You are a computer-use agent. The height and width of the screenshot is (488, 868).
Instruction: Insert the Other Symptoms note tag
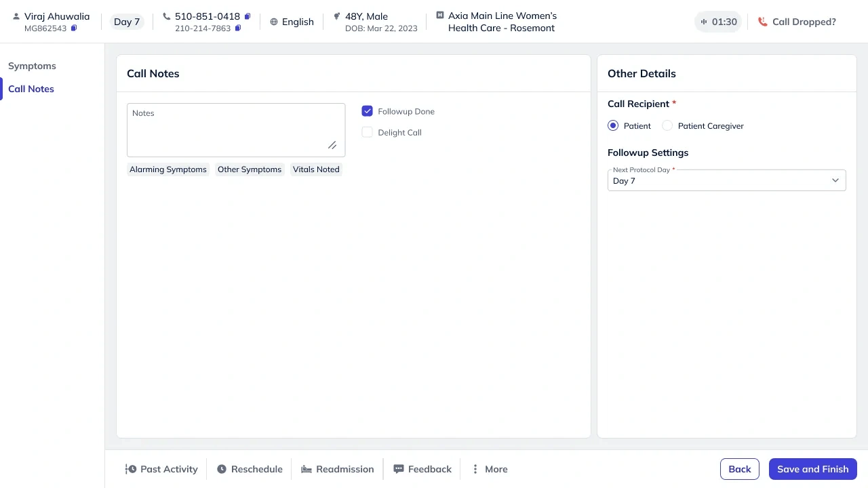coord(250,169)
